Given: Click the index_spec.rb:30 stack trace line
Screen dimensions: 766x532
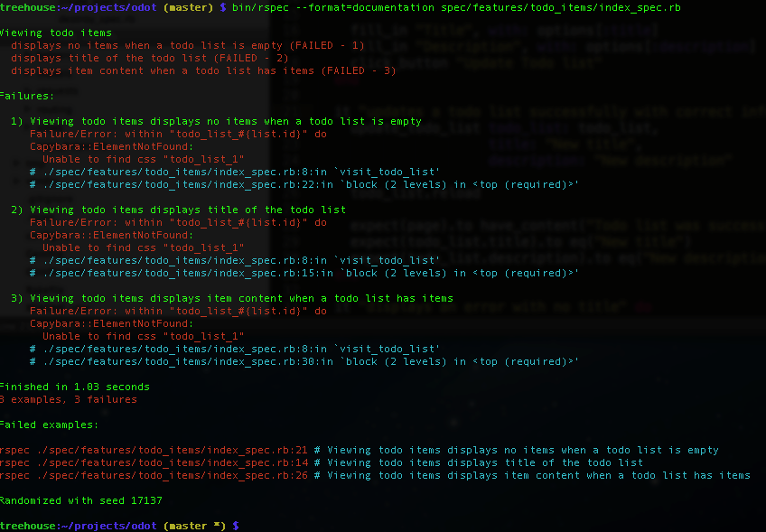Looking at the screenshot, I should 304,361.
